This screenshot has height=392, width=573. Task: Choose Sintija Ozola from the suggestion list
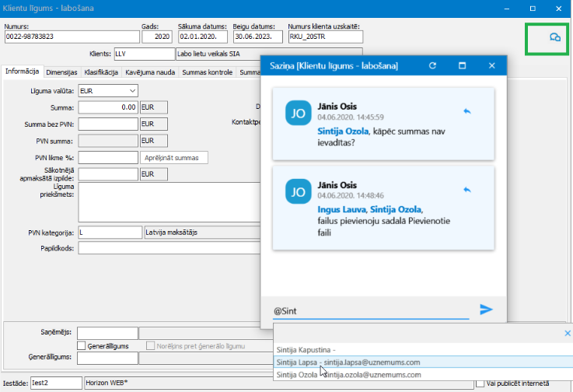(348, 374)
